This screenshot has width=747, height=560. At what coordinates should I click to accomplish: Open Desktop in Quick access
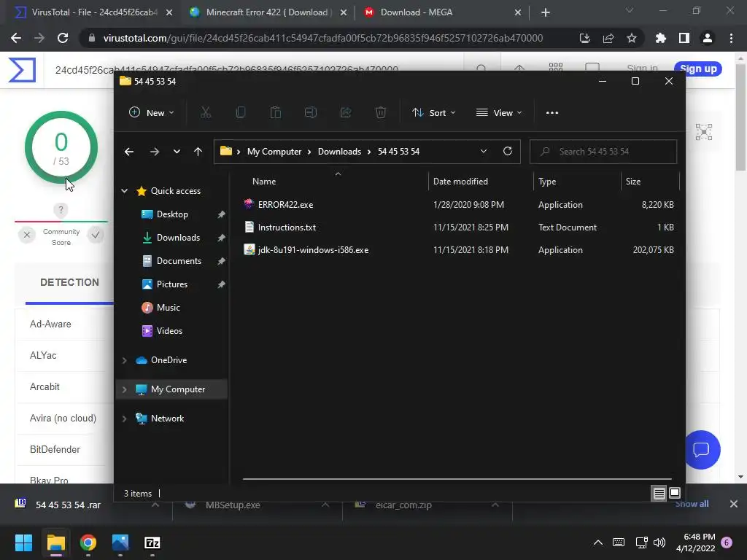click(x=172, y=214)
